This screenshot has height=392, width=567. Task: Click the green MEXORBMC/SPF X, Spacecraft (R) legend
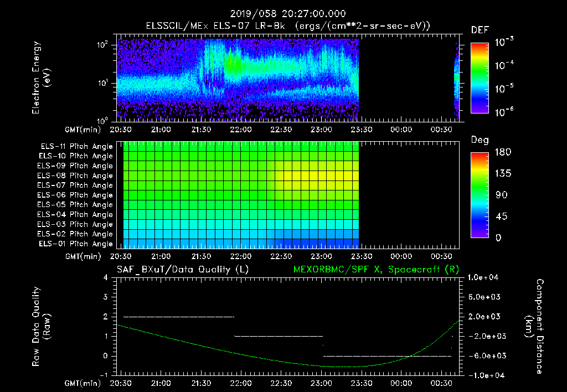(376, 270)
